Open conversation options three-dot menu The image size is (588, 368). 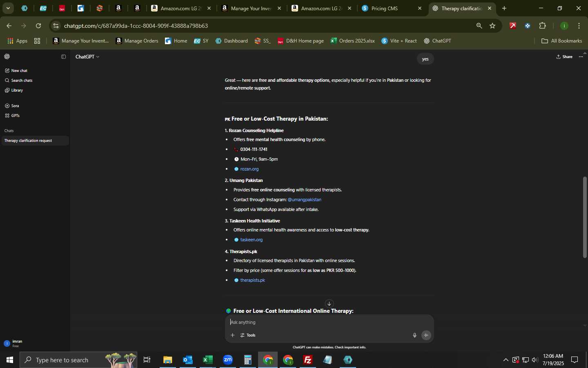pos(581,57)
